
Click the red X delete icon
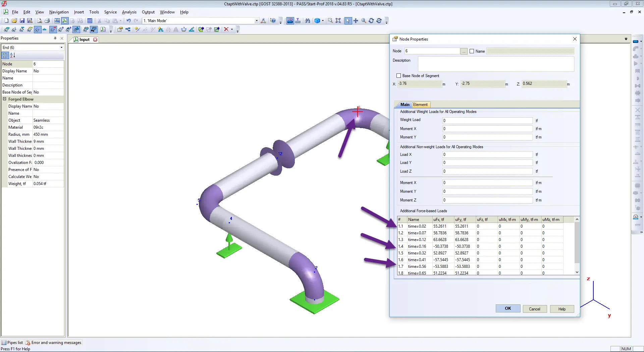click(226, 30)
